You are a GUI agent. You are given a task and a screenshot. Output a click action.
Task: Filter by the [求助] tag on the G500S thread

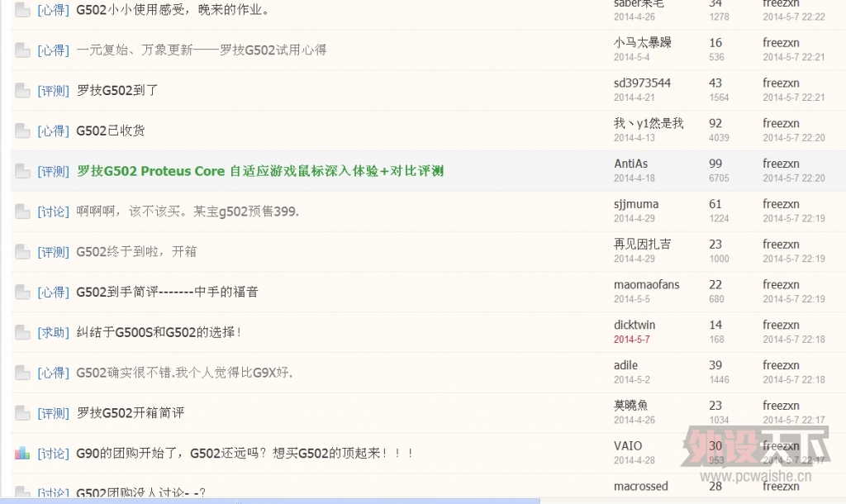(x=53, y=332)
